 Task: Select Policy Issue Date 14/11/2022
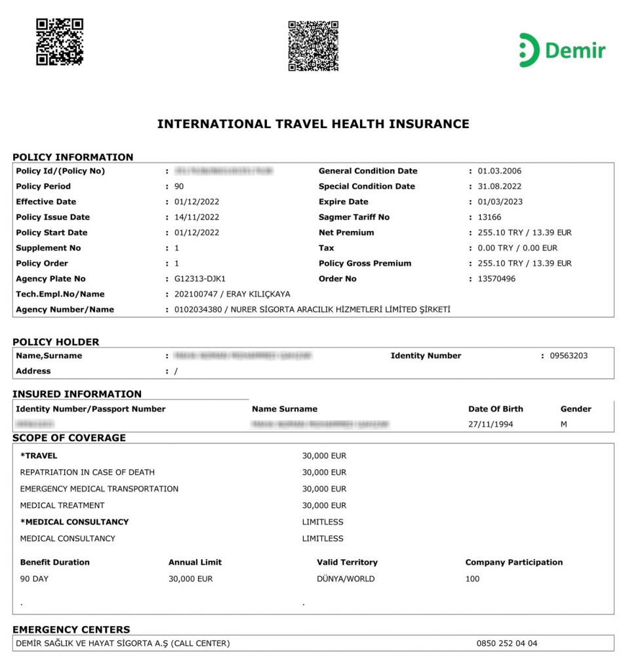tap(197, 217)
